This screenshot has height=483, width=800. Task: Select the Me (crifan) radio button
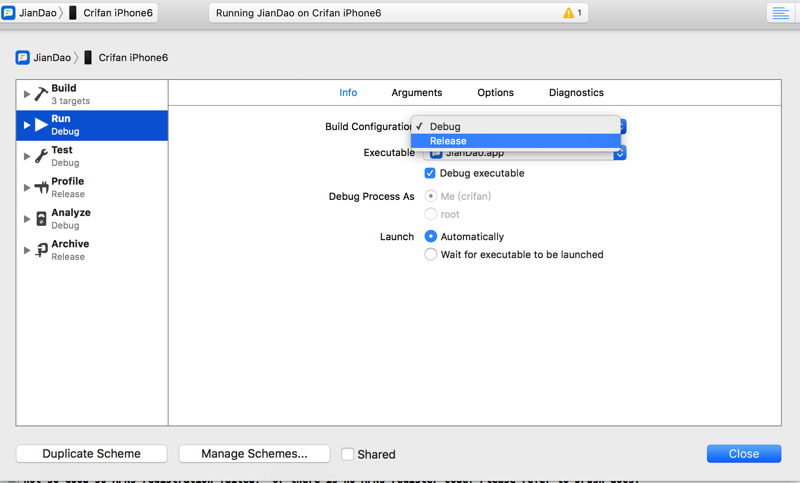(x=431, y=196)
